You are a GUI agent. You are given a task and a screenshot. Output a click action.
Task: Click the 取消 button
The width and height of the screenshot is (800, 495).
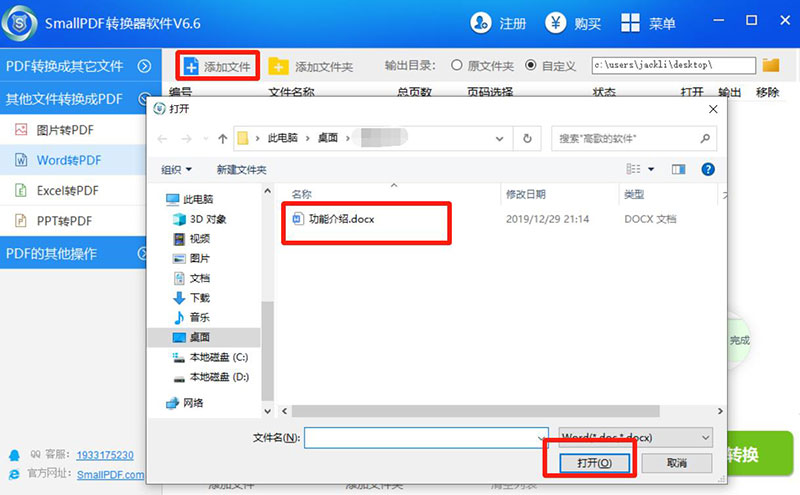click(677, 463)
